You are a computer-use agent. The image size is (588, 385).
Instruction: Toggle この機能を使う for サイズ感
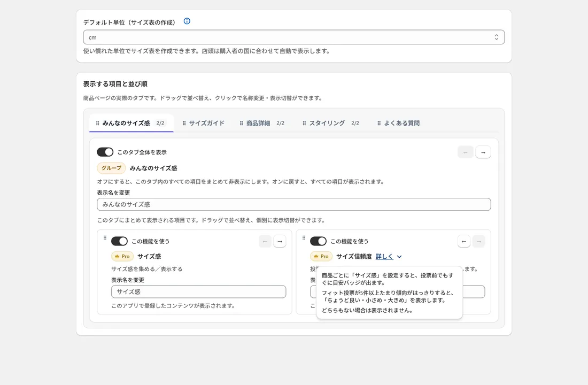click(119, 241)
